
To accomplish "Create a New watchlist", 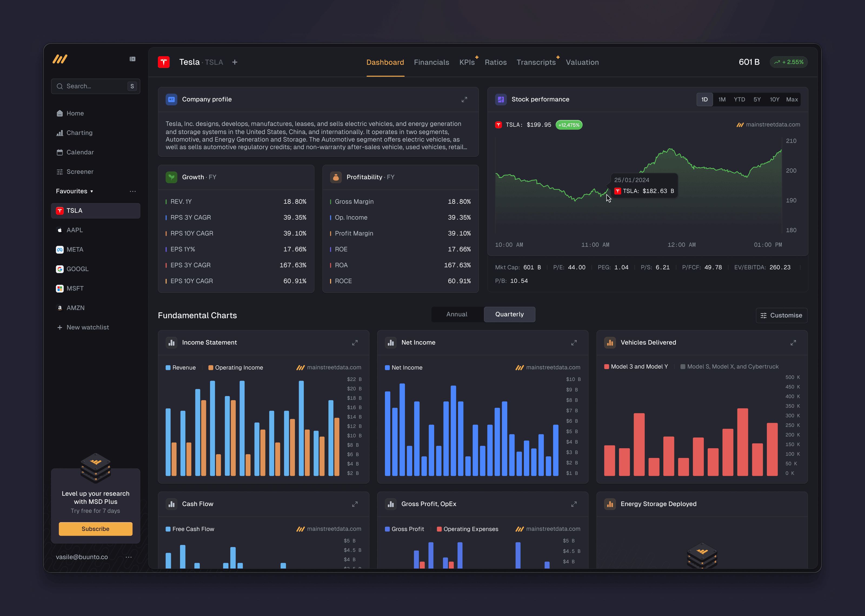I will (x=82, y=327).
